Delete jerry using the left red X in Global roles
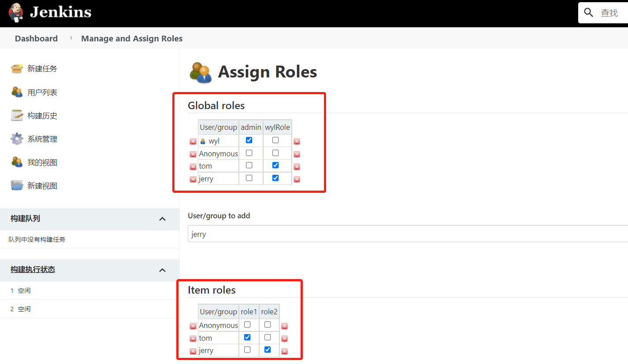The height and width of the screenshot is (364, 628). [x=193, y=179]
